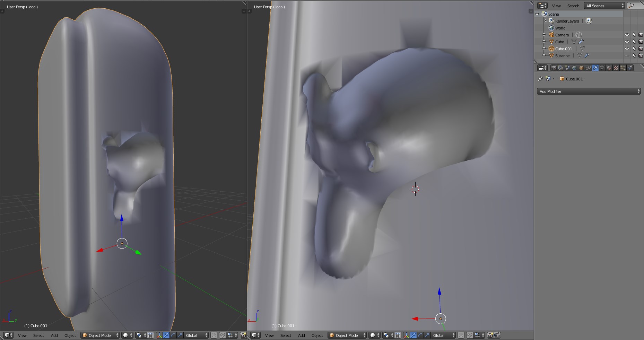Image resolution: width=644 pixels, height=340 pixels.
Task: Open the Render properties tab icon
Action: pos(554,68)
